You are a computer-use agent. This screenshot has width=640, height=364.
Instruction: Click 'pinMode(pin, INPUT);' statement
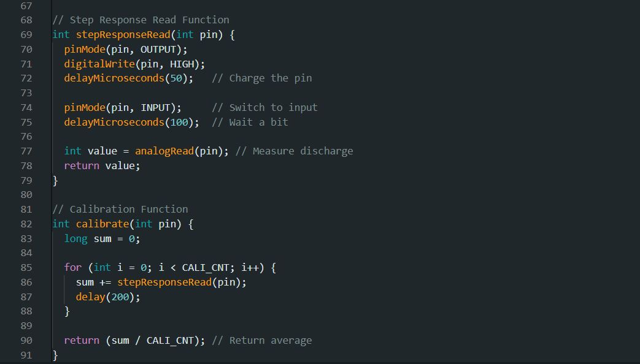(x=123, y=108)
